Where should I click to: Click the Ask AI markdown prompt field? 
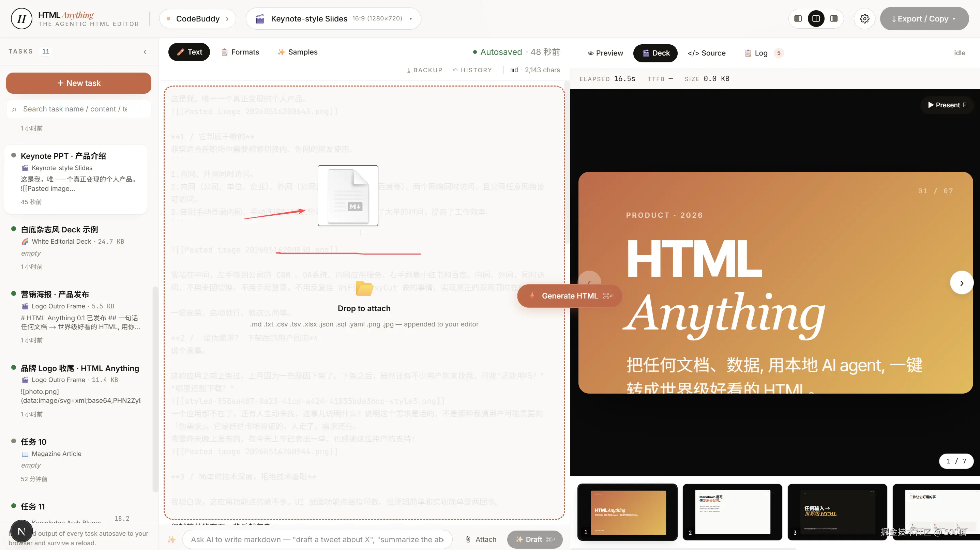click(317, 539)
